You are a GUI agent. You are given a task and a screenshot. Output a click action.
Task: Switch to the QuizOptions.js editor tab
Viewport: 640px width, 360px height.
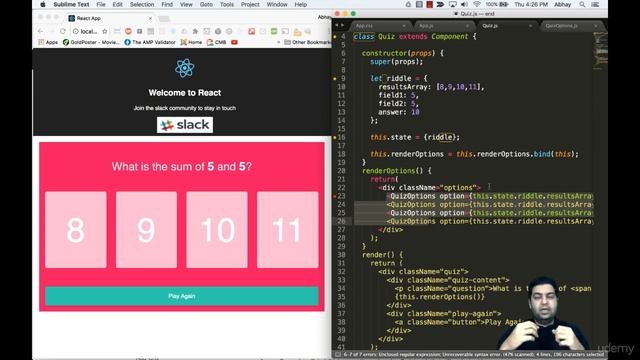571,26
